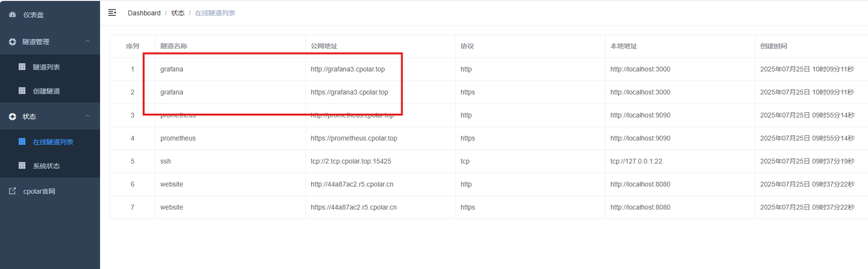Click the grid icon beside 系统状态

(x=22, y=165)
